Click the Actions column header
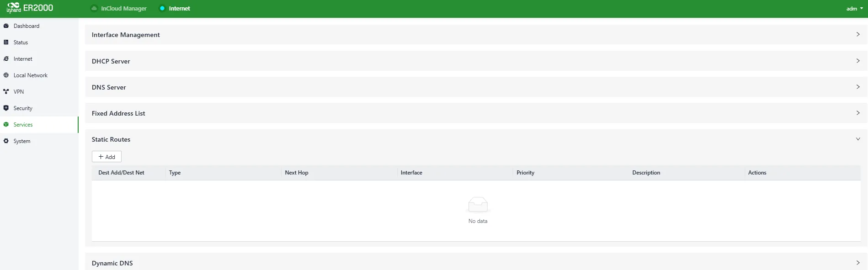This screenshot has height=270, width=868. [x=757, y=173]
